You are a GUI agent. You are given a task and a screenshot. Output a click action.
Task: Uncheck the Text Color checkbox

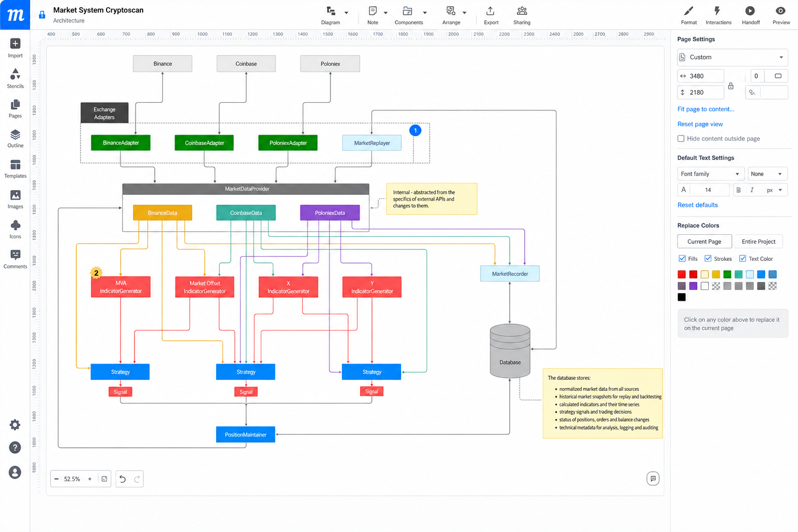point(742,259)
